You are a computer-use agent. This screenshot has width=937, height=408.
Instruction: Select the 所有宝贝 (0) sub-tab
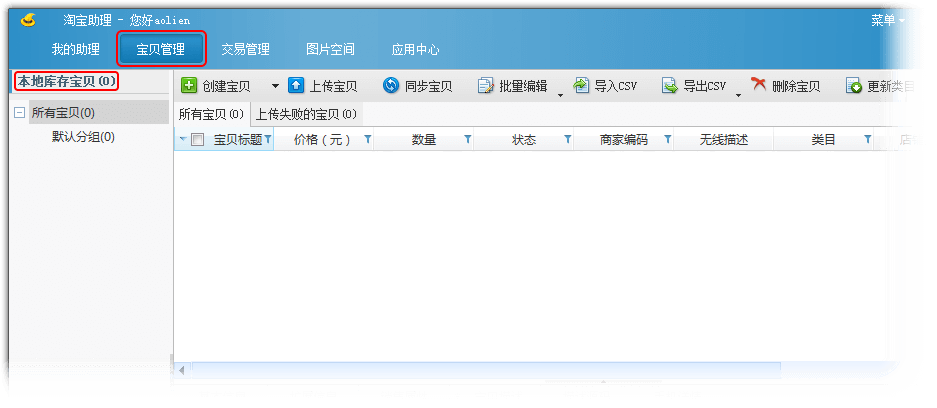click(212, 114)
